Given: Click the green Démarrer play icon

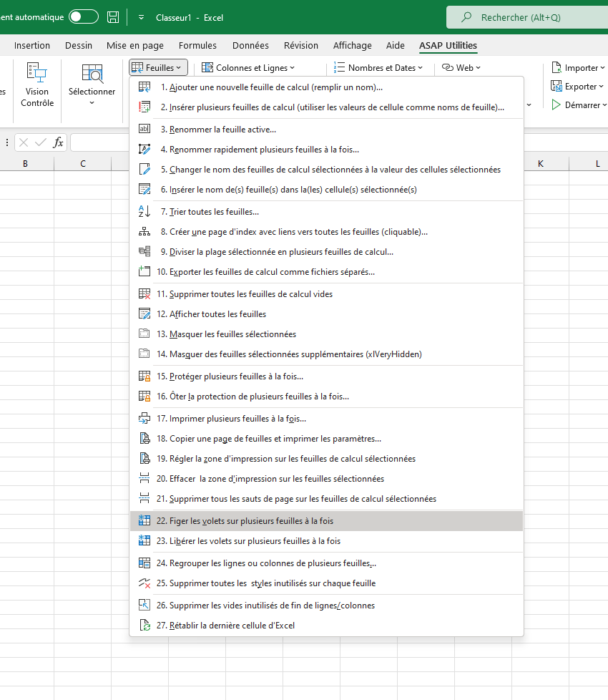Looking at the screenshot, I should 556,105.
